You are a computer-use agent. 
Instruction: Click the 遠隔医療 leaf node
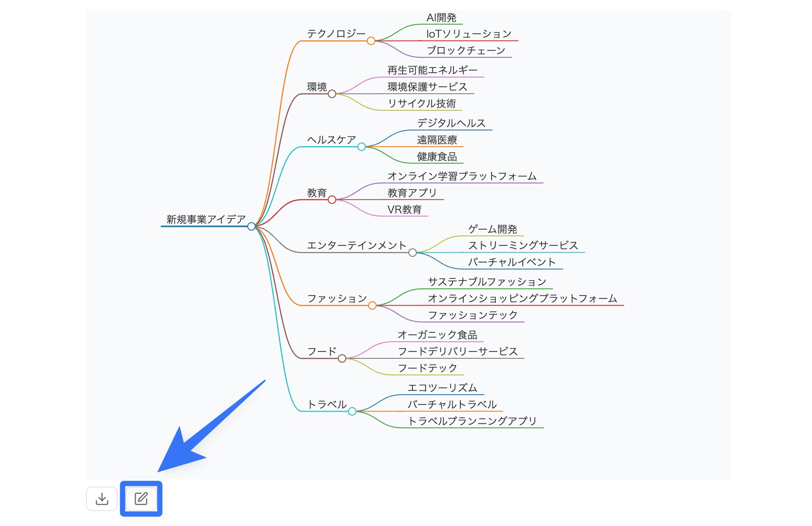click(x=437, y=140)
